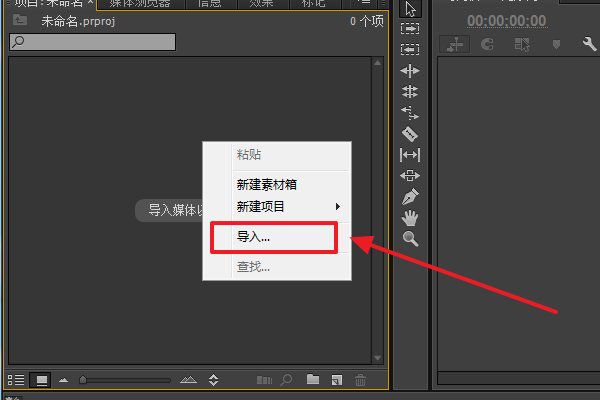
Task: Select the Track Select Forward tool
Action: coord(410,29)
